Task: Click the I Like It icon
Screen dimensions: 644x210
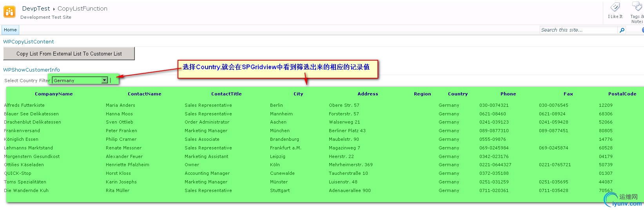Action: click(x=615, y=7)
